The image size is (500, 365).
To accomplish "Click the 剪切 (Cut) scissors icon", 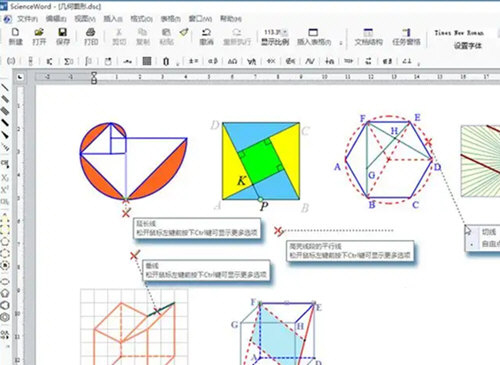I will click(x=119, y=32).
